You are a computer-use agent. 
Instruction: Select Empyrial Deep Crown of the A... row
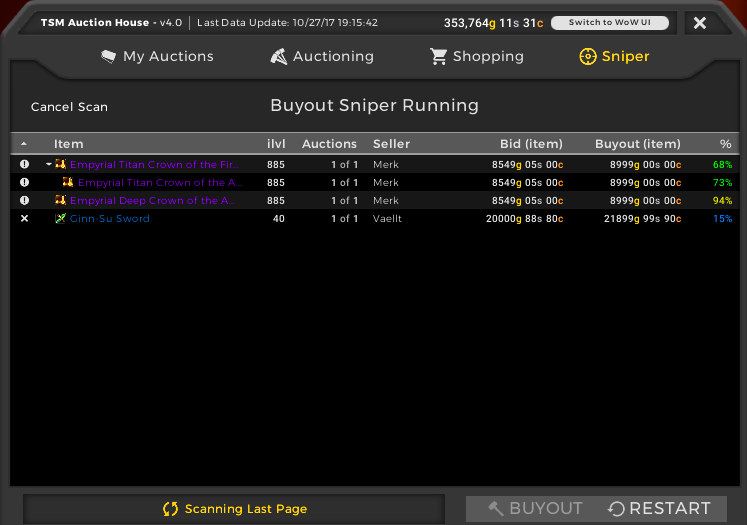click(x=375, y=201)
